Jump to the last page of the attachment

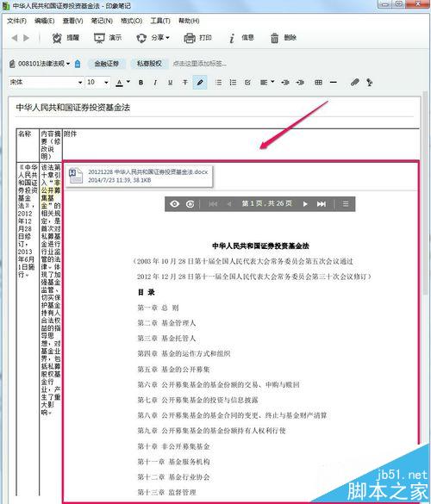[322, 204]
